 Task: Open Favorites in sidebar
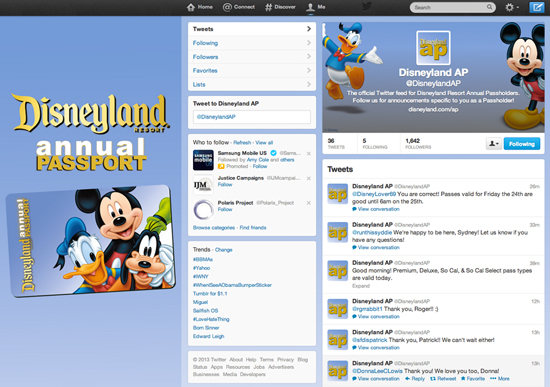click(252, 71)
